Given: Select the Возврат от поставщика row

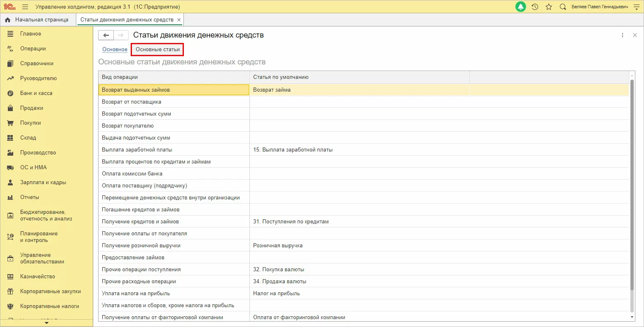Looking at the screenshot, I should click(364, 102).
